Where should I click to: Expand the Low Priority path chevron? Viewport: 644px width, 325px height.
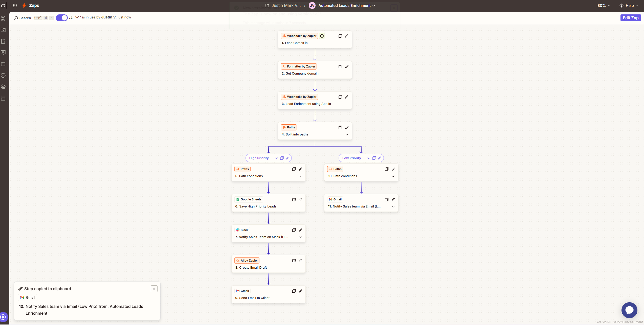click(369, 158)
